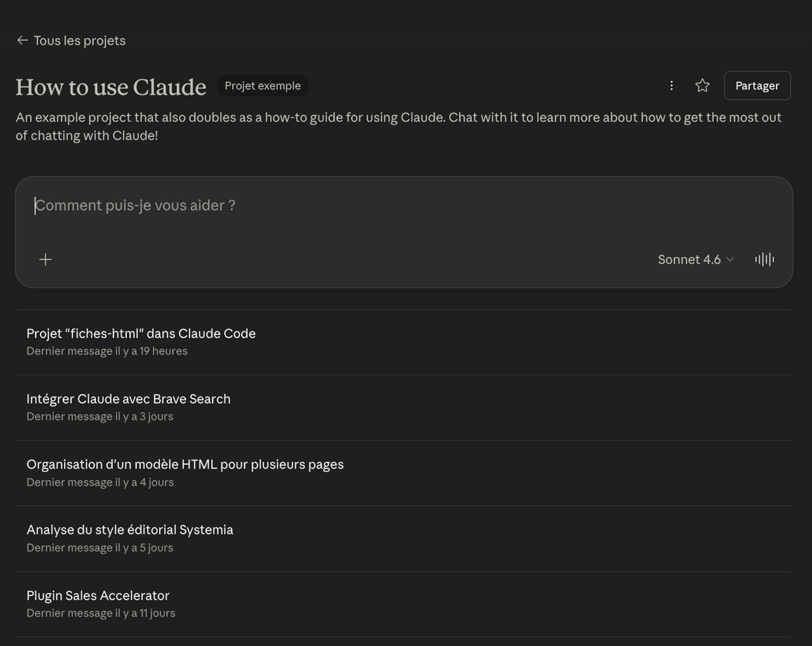Click the Dernier message il y a 19 heures text
This screenshot has height=646, width=812.
[x=107, y=351]
